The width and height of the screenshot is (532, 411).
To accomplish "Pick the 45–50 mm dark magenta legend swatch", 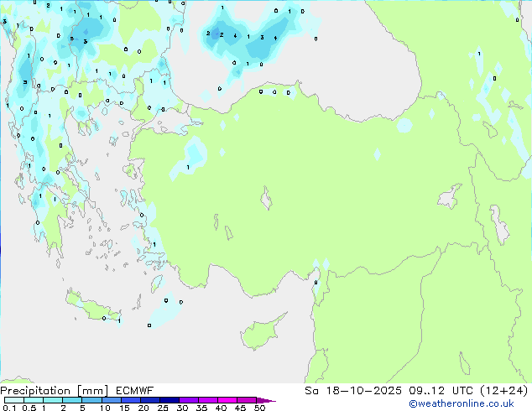I will click(247, 400).
